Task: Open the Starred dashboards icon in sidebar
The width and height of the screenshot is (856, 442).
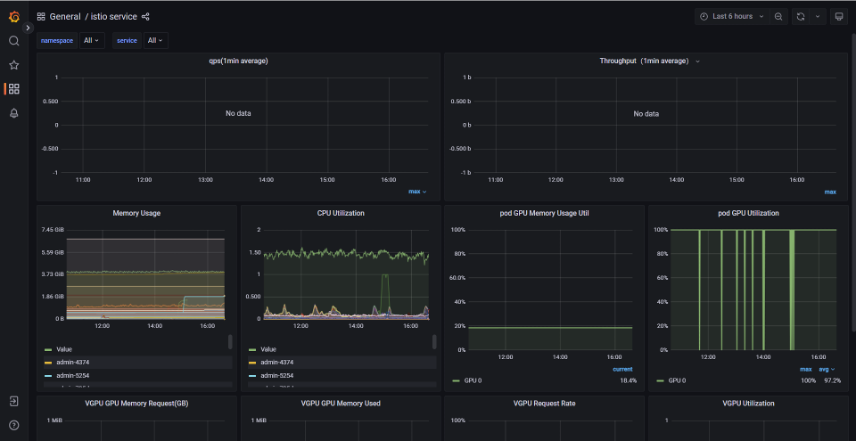Action: (x=14, y=65)
